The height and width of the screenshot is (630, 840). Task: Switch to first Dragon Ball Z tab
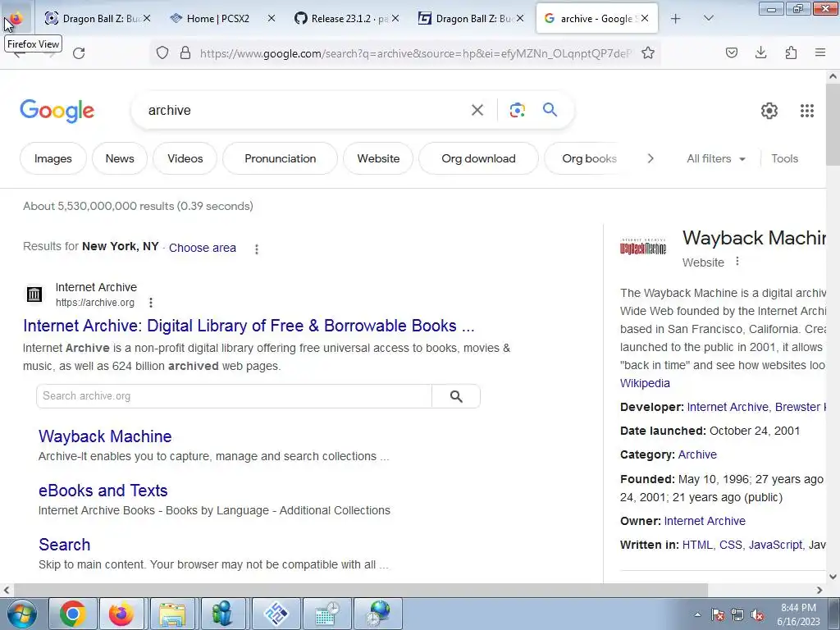[98, 19]
